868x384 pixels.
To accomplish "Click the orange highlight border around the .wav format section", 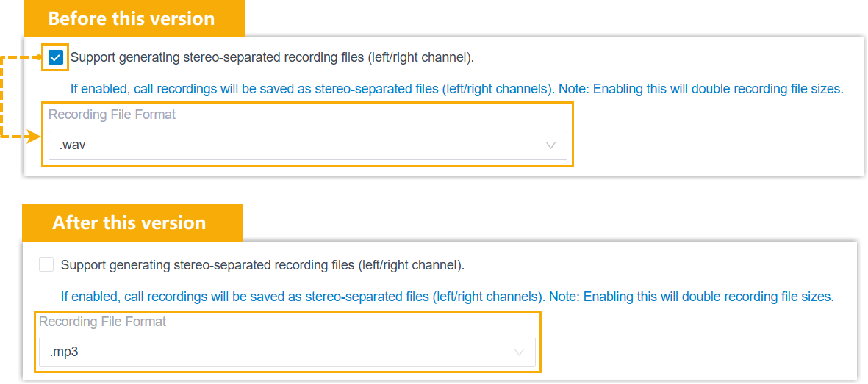I will coord(571,136).
